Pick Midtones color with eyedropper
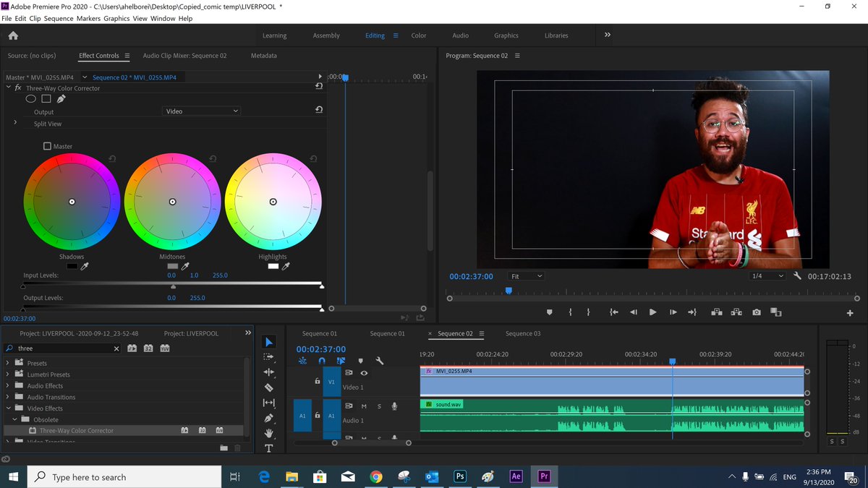This screenshot has height=488, width=868. tap(185, 266)
